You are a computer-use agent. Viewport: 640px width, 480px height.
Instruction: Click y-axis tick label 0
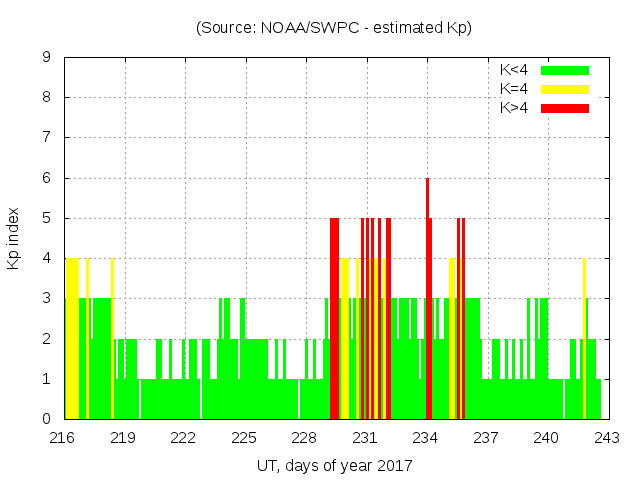[x=47, y=419]
